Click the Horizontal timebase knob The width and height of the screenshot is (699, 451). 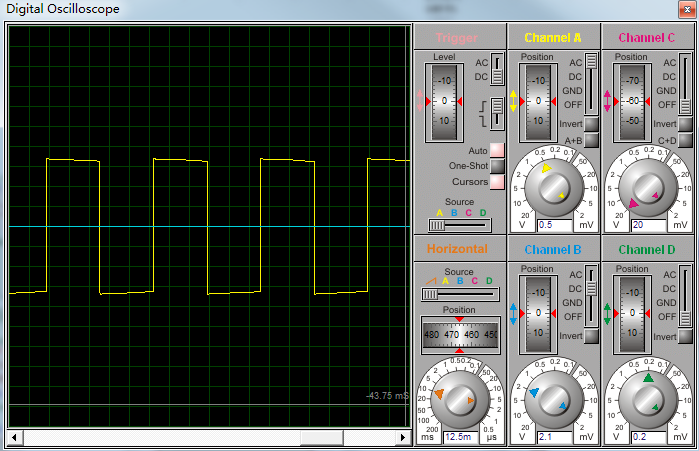click(460, 400)
